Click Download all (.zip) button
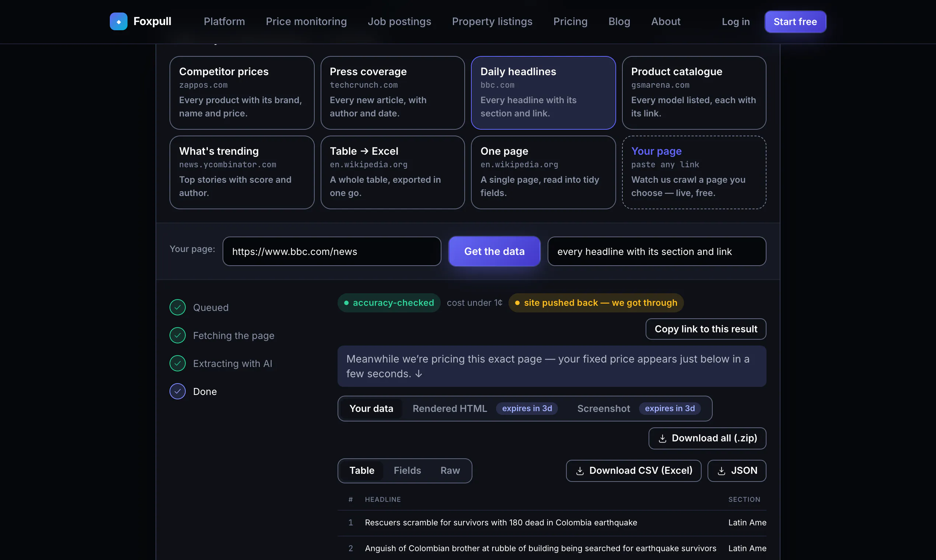 [x=707, y=438]
